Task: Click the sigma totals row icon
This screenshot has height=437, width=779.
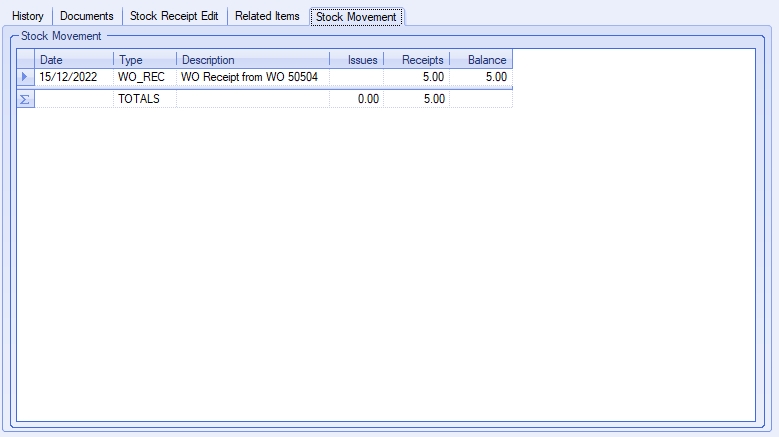Action: pos(25,99)
